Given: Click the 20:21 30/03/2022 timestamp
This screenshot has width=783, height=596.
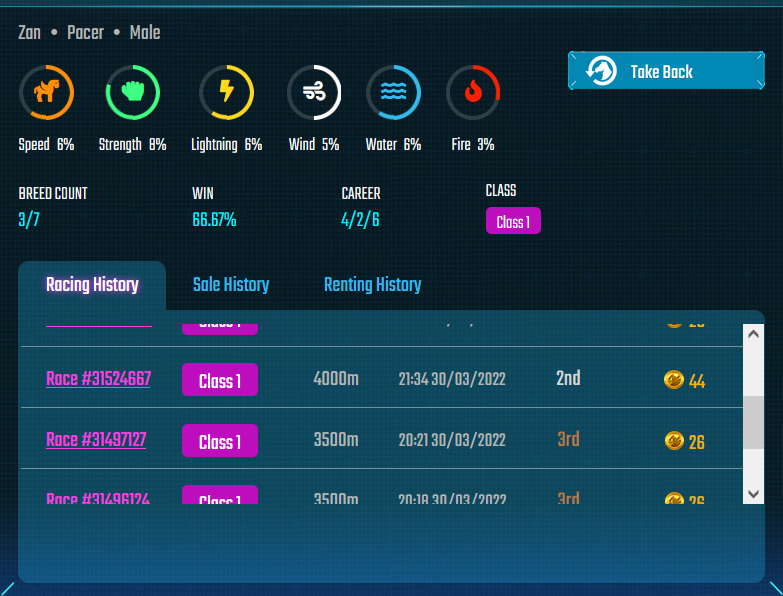Looking at the screenshot, I should tap(452, 440).
